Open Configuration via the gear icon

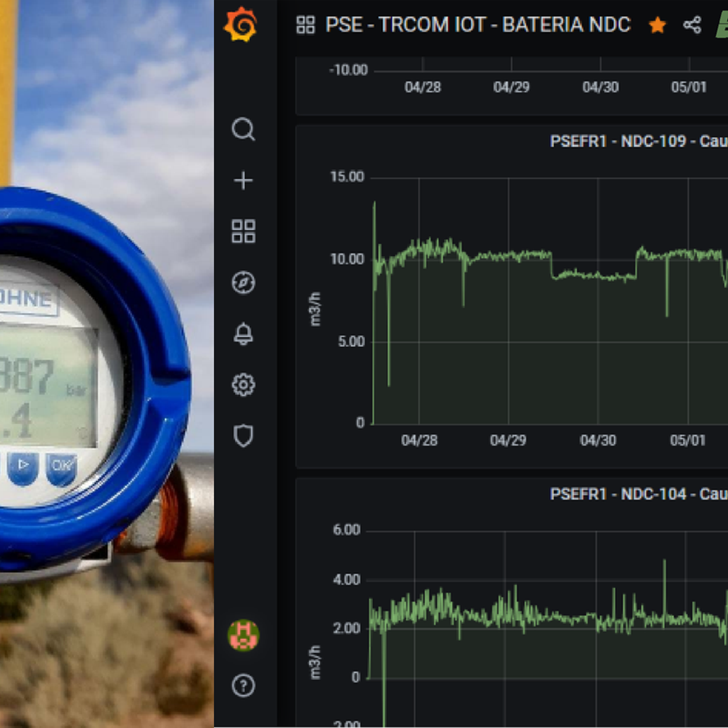tap(243, 385)
